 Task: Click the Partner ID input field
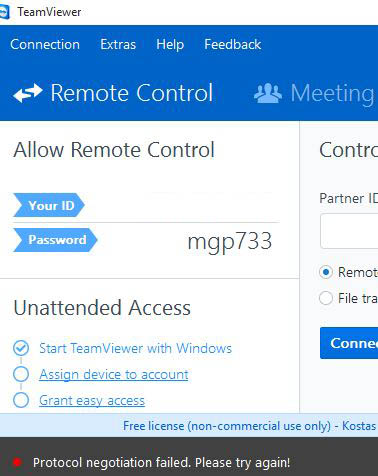coord(349,231)
